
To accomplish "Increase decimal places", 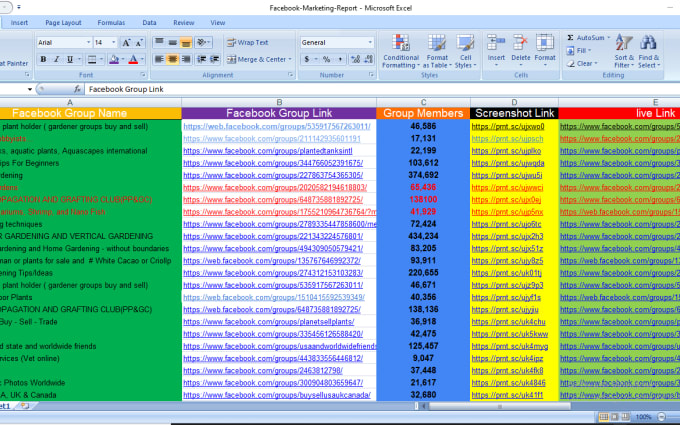I will pos(356,59).
